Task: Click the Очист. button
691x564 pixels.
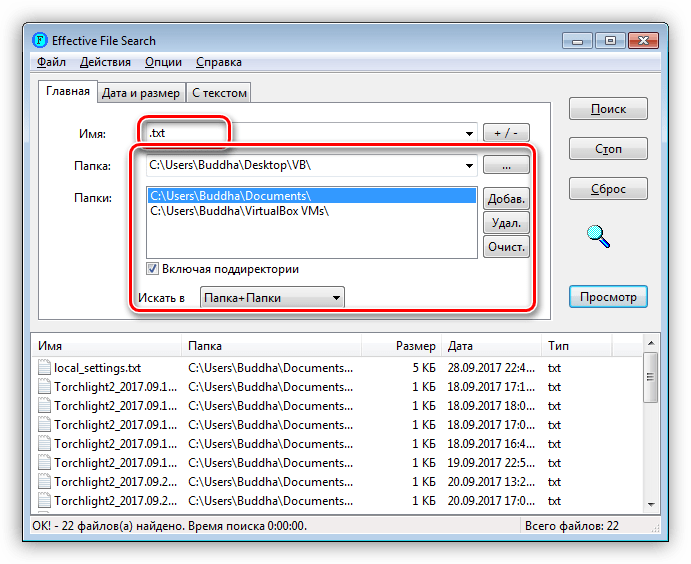Action: [506, 247]
